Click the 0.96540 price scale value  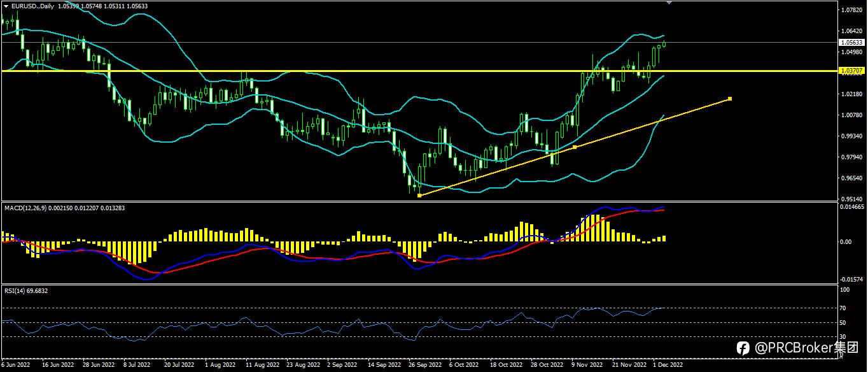851,178
